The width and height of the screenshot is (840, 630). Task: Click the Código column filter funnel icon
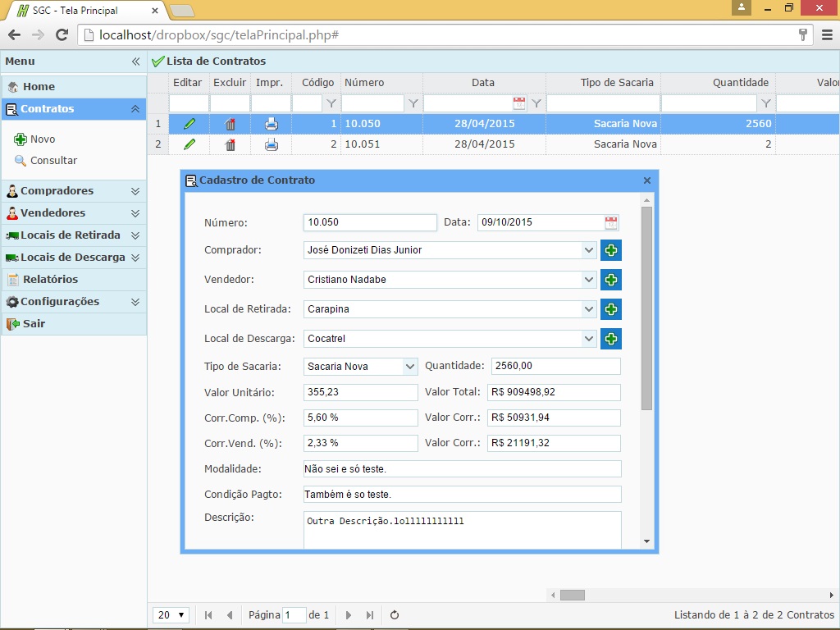pos(331,103)
